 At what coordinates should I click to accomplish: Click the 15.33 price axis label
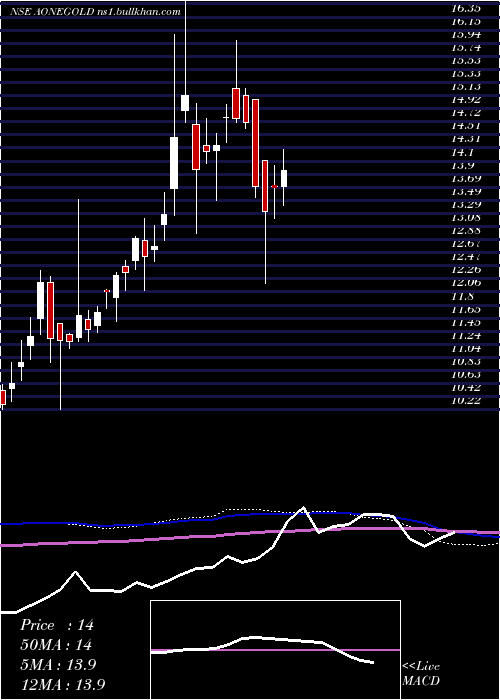point(465,73)
